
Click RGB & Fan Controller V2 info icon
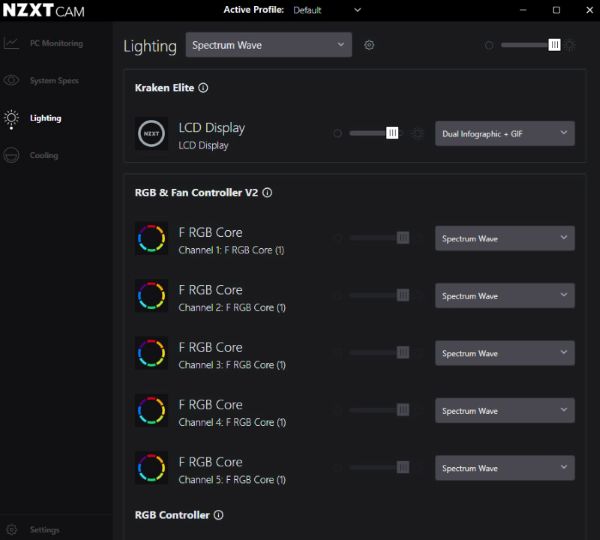(267, 193)
